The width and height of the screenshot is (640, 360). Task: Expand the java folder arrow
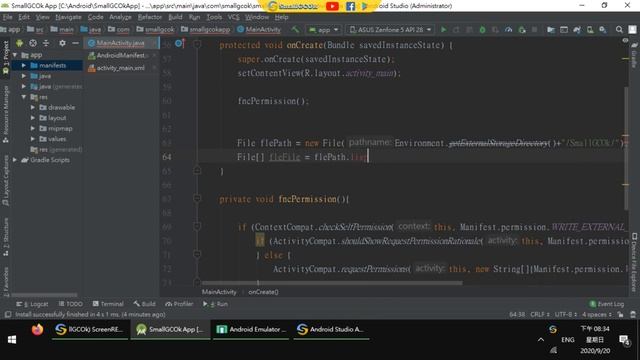pyautogui.click(x=24, y=76)
